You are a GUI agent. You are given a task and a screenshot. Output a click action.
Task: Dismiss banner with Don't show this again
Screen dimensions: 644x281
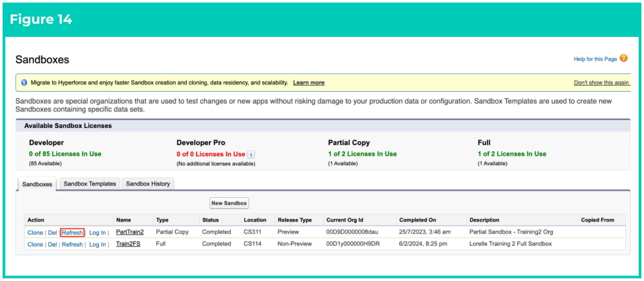click(601, 82)
